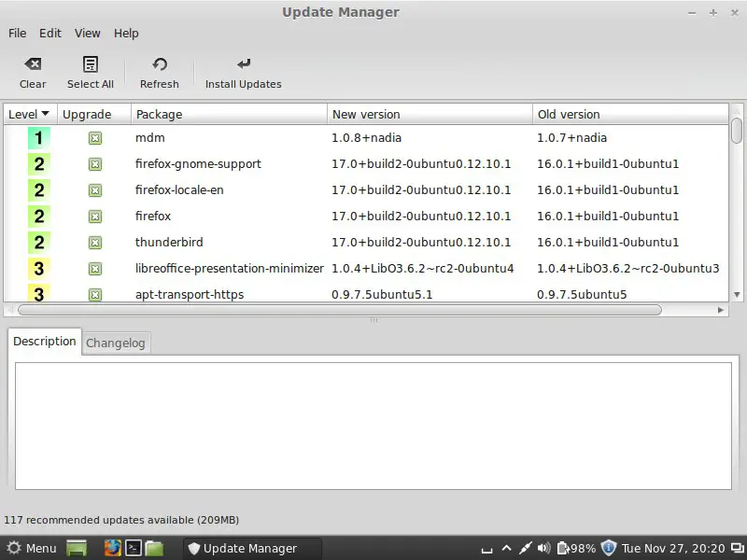Toggle checkbox for libreoffice-presentation-minimizer

(x=95, y=269)
